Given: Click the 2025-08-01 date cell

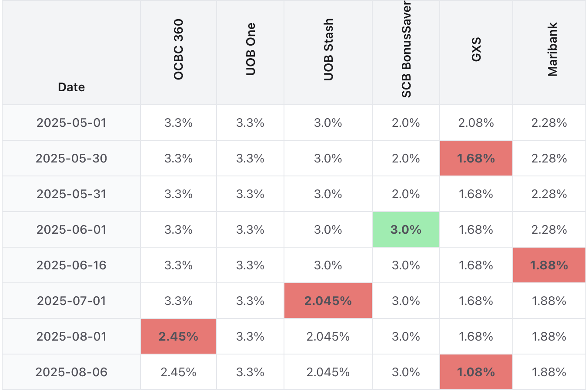Looking at the screenshot, I should pos(71,337).
